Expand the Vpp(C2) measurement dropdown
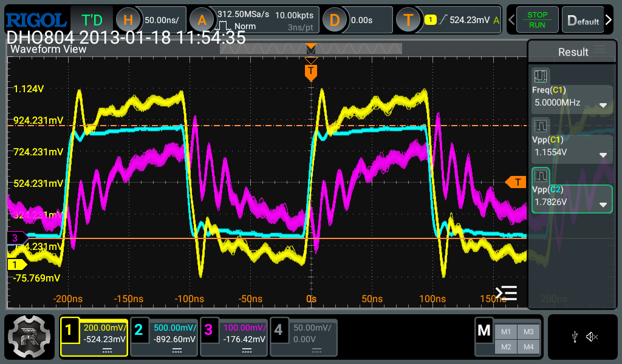This screenshot has height=364, width=622. 603,204
